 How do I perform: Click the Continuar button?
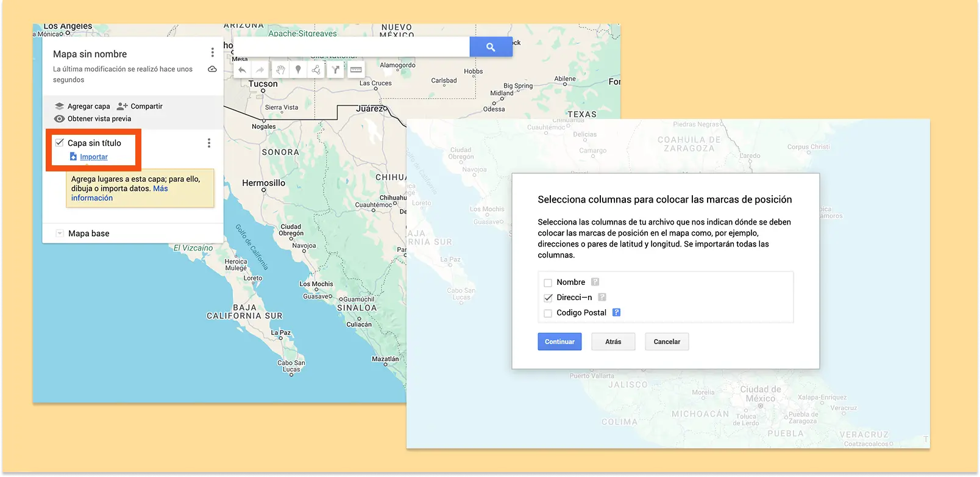coord(559,342)
